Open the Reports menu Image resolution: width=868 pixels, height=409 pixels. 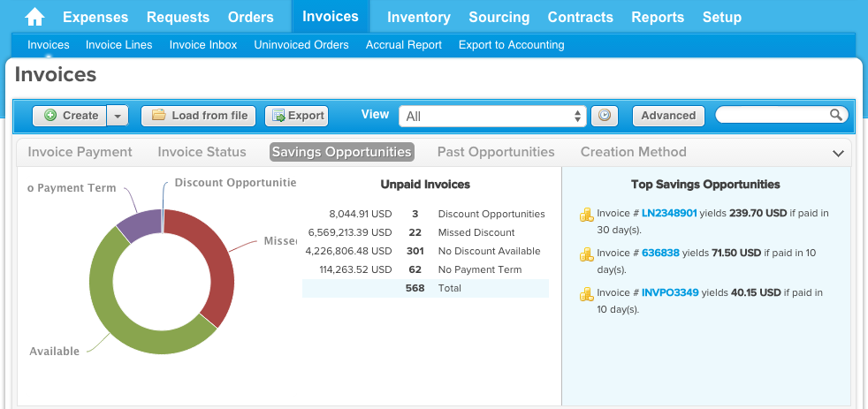point(658,17)
